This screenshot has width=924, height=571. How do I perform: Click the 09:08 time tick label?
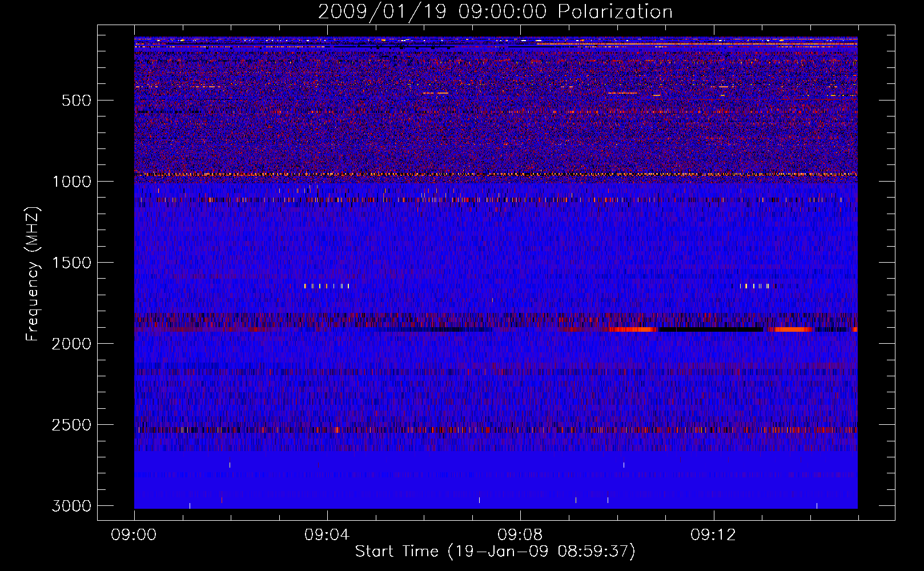(520, 535)
